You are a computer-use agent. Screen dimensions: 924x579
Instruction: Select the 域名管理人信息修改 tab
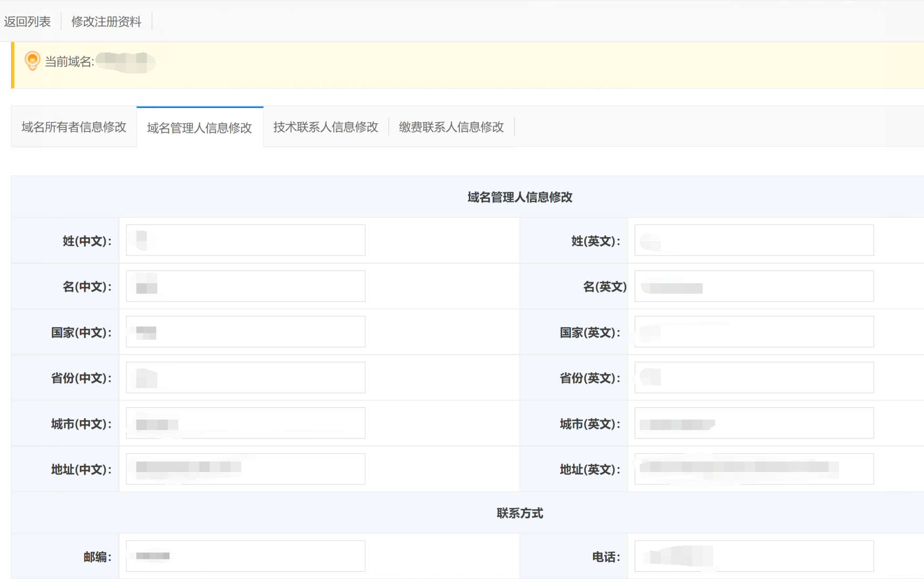click(200, 127)
